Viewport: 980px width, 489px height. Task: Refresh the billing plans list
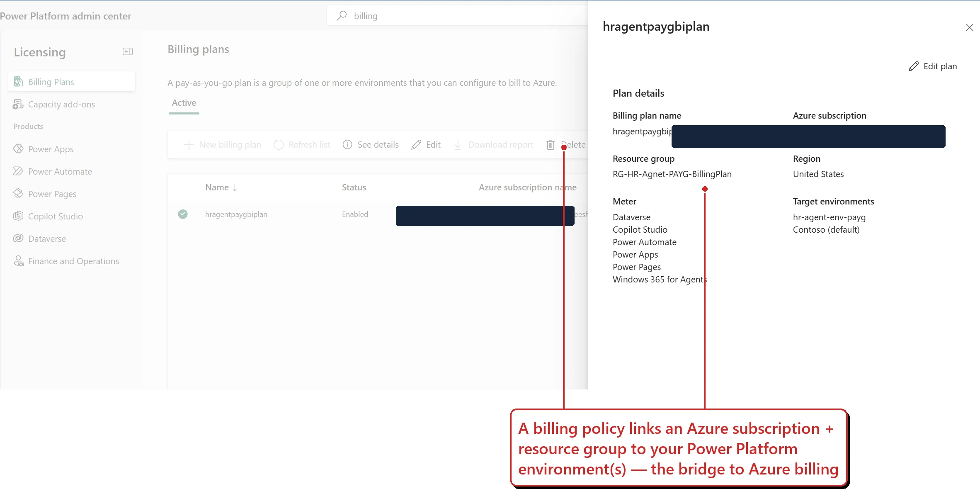(302, 145)
